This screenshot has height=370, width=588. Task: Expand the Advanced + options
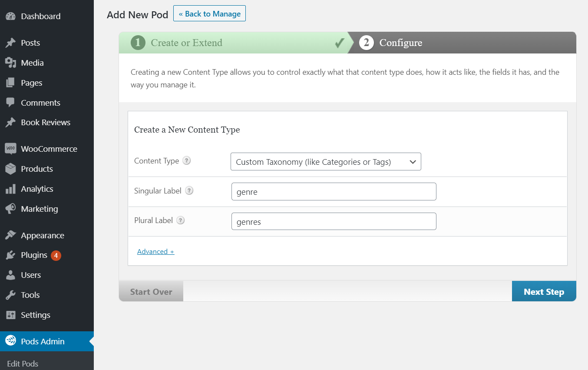155,251
